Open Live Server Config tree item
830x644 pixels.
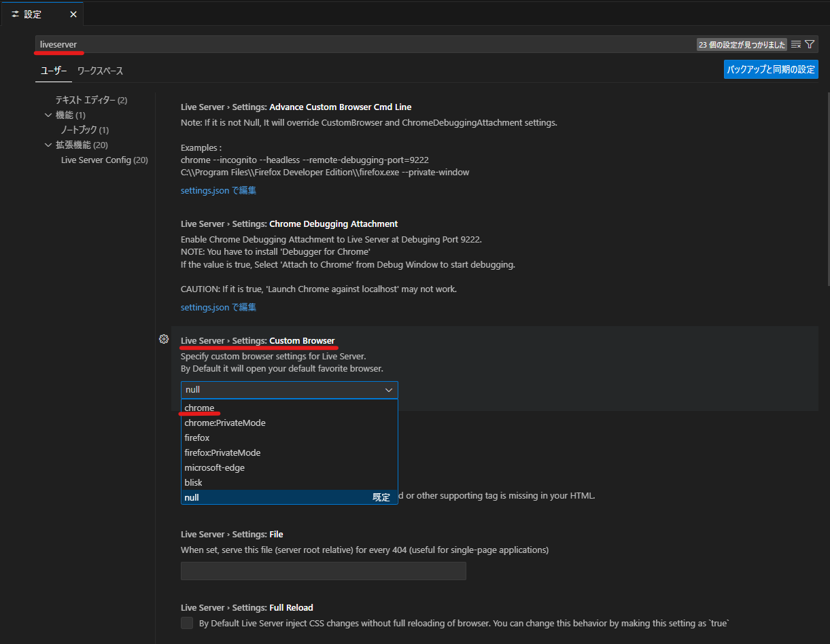pos(104,160)
